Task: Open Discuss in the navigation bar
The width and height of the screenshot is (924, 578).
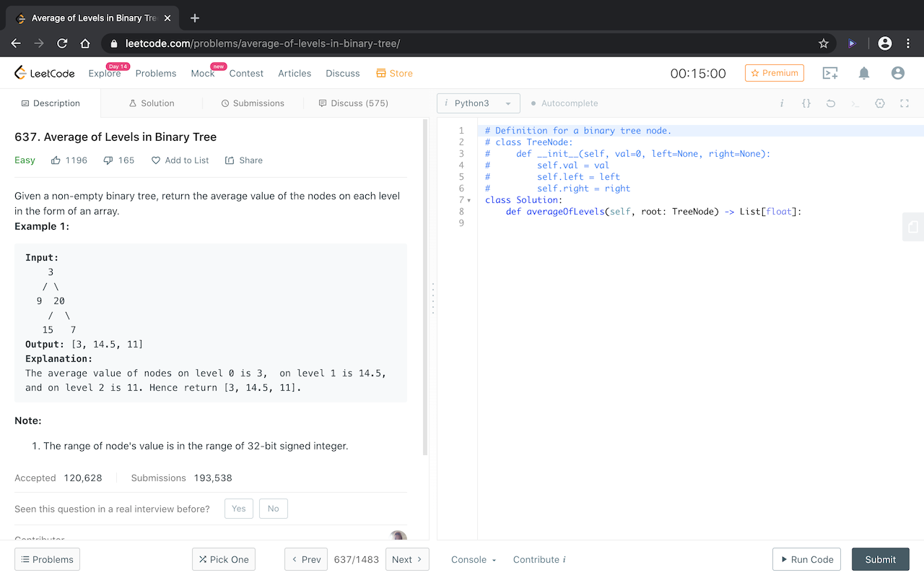Action: click(x=343, y=73)
